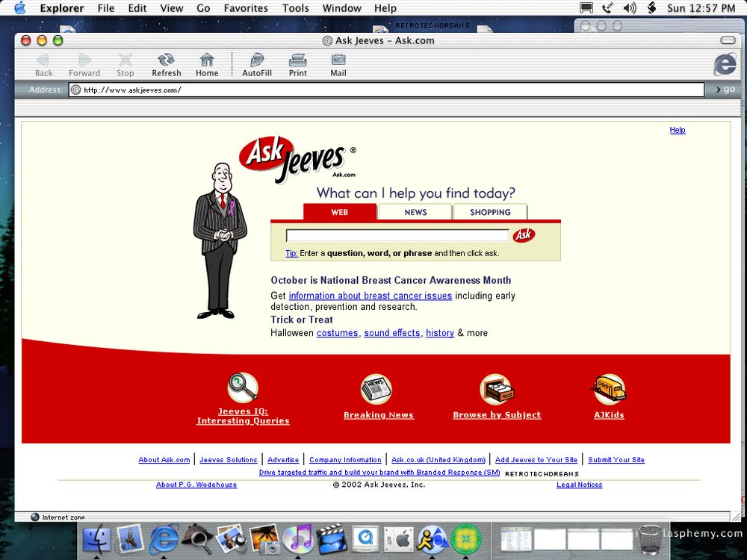
Task: Open the Halloween history link
Action: (x=440, y=333)
